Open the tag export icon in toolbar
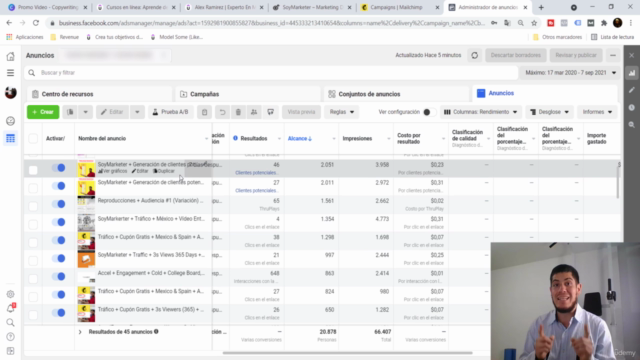The height and width of the screenshot is (360, 640). (270, 112)
